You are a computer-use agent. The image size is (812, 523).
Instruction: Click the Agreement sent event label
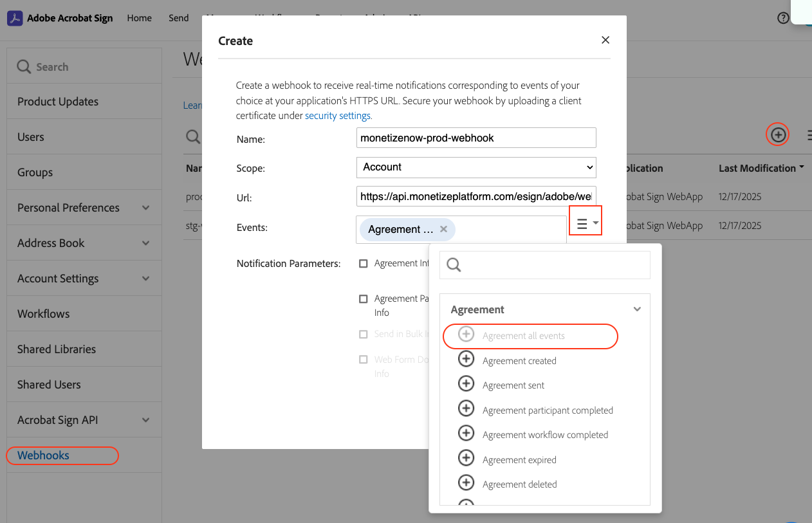pyautogui.click(x=513, y=385)
